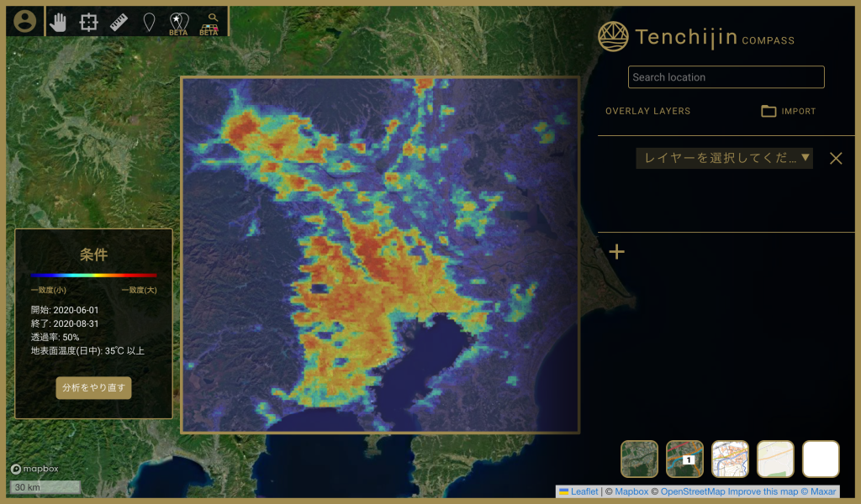Expand the レイヤーを選択してください dropdown
Viewport: 861px width, 504px height.
tap(724, 158)
